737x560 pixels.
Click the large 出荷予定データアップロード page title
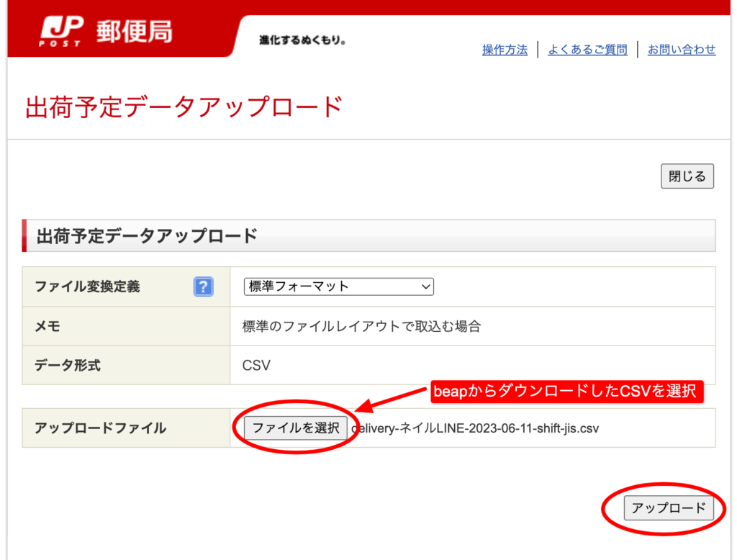point(184,107)
